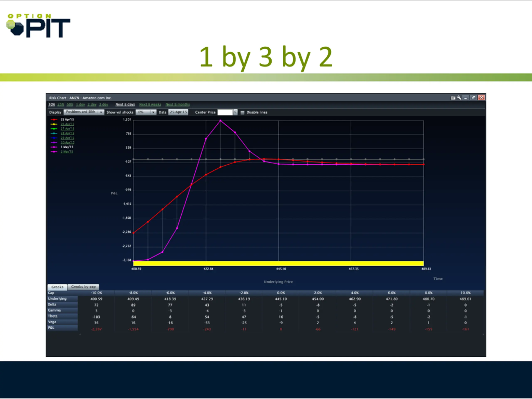Toggle the 2 May'15 legend line
Screen dimensions: 532x399
click(67, 151)
